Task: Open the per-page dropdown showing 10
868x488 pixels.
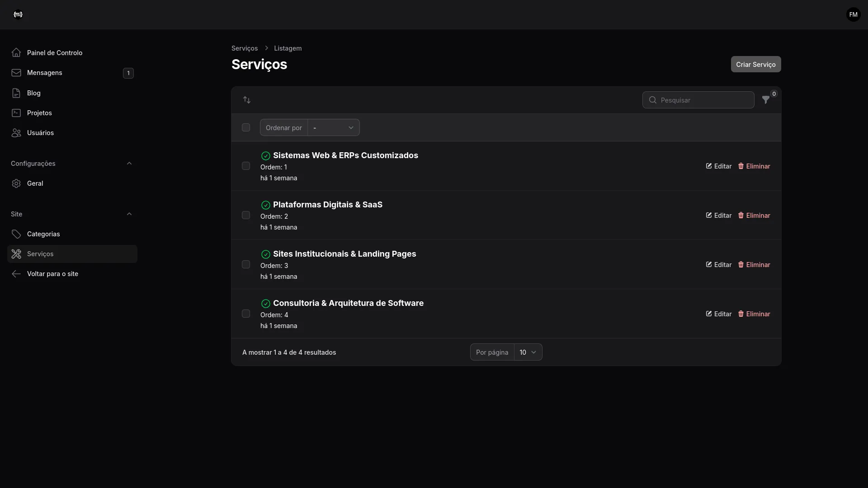Action: 528,352
